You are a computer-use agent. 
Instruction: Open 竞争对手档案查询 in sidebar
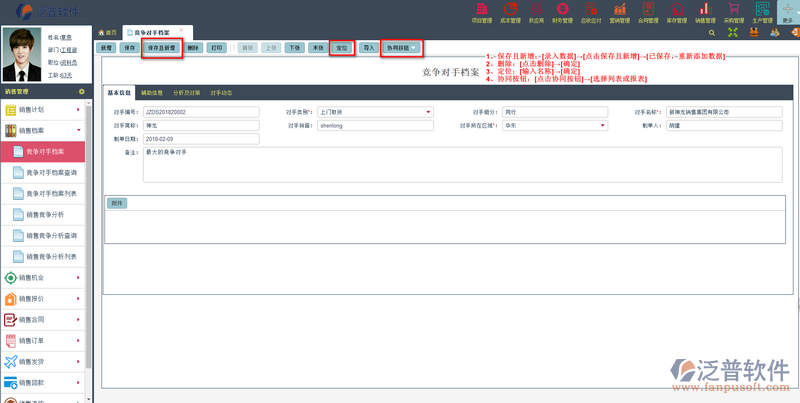42,173
